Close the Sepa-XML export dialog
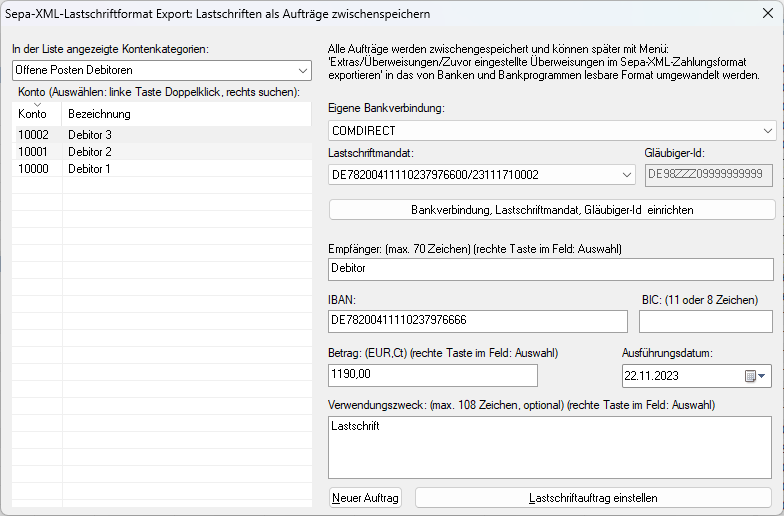This screenshot has height=516, width=784. 768,14
